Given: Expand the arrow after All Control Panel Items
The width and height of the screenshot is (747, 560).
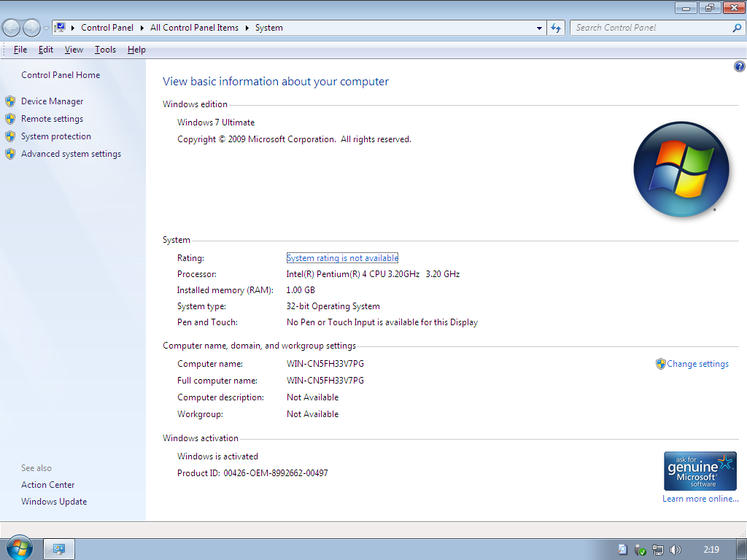Looking at the screenshot, I should click(x=247, y=28).
